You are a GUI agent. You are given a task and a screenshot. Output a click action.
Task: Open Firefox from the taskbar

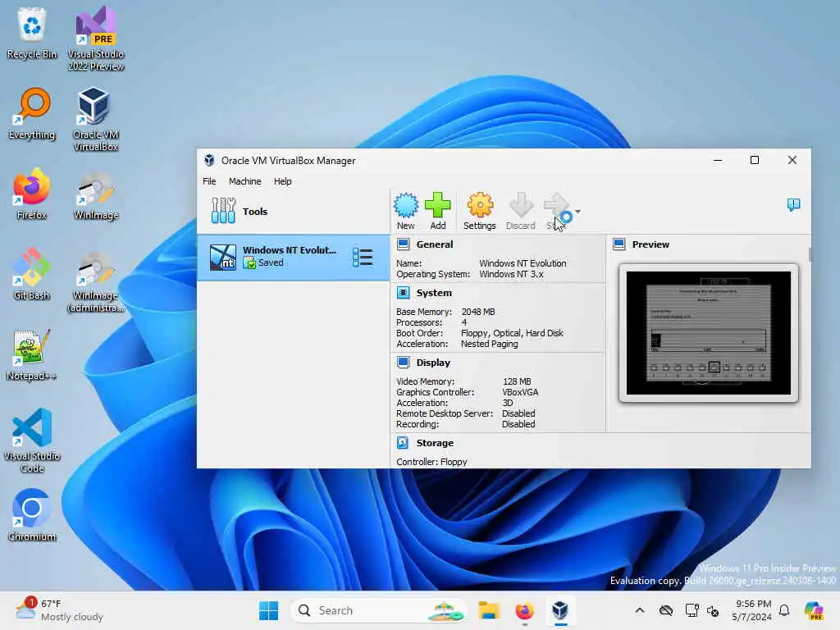[524, 610]
